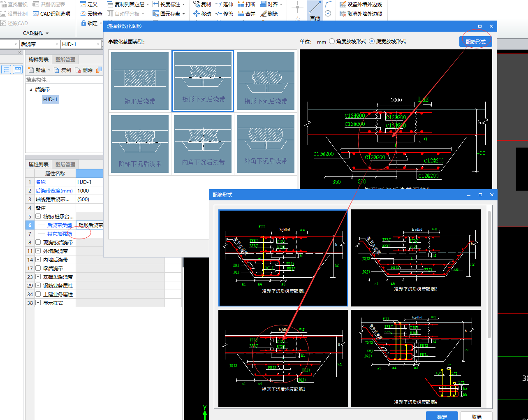Select 矩形下沉后浇带 section thumbnail
Image resolution: width=528 pixels, height=420 pixels.
[203, 81]
